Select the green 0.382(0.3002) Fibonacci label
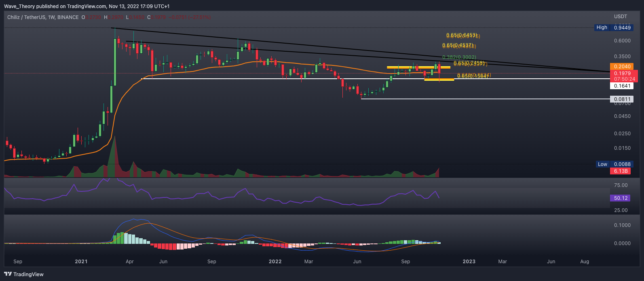Viewport: 644px width, 281px height. (459, 57)
